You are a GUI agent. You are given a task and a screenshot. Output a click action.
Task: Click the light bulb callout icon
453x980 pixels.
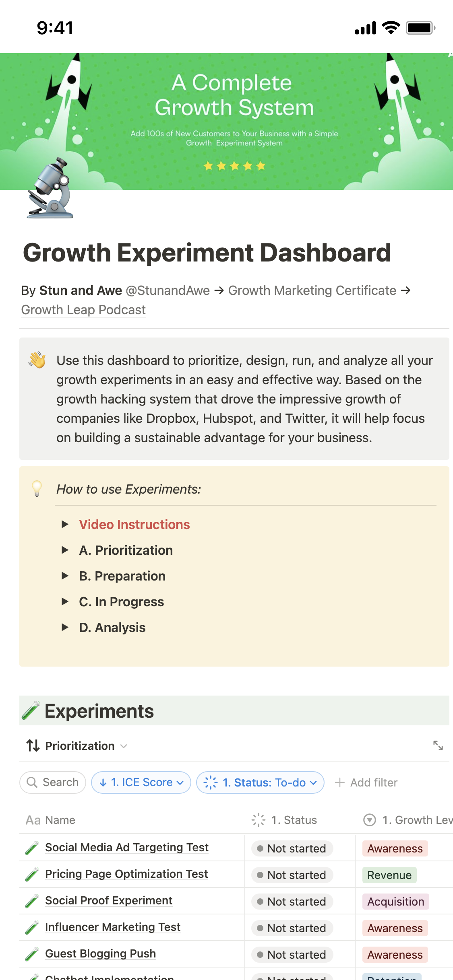(37, 489)
